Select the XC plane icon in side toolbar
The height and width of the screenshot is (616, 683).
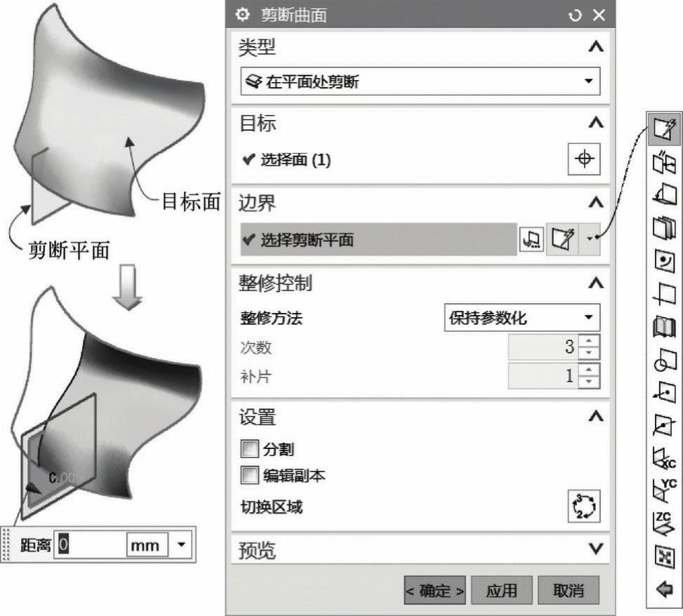(664, 458)
